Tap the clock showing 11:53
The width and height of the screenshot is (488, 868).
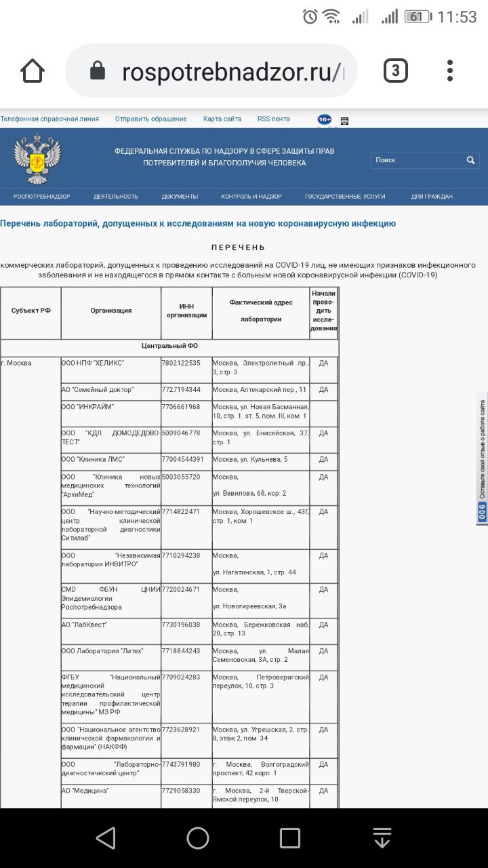[x=457, y=17]
